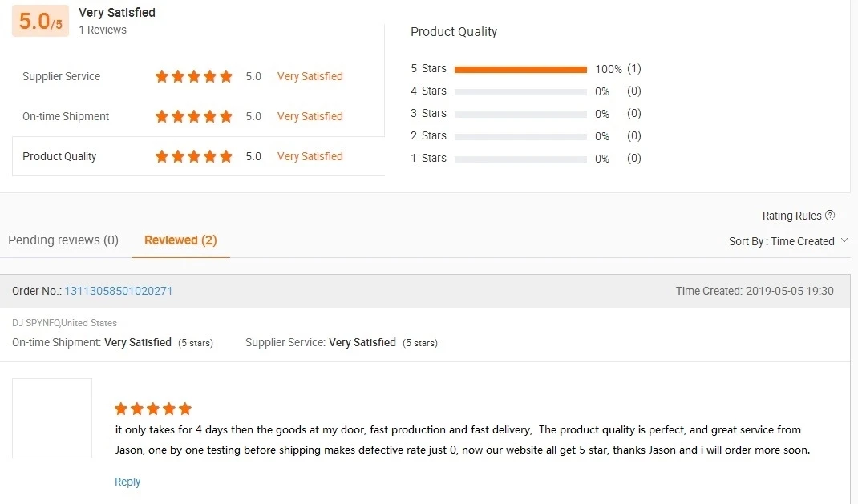Open order number 13113058501020271

119,291
